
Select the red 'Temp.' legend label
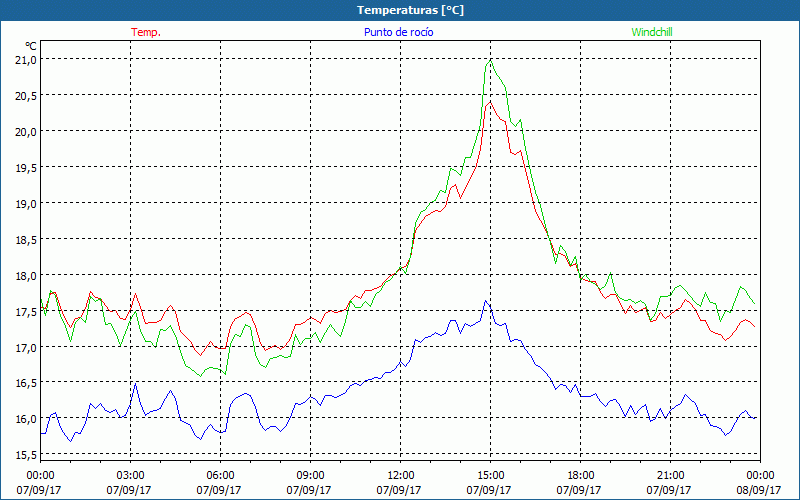point(146,32)
